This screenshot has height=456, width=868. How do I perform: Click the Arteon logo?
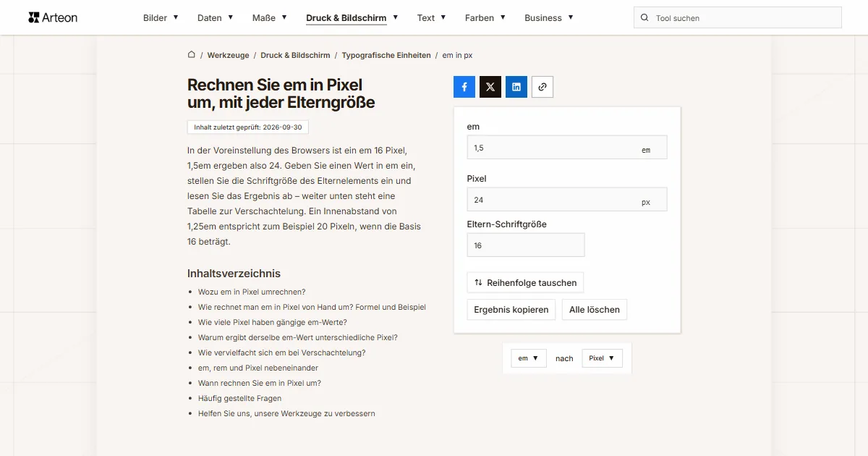point(53,17)
